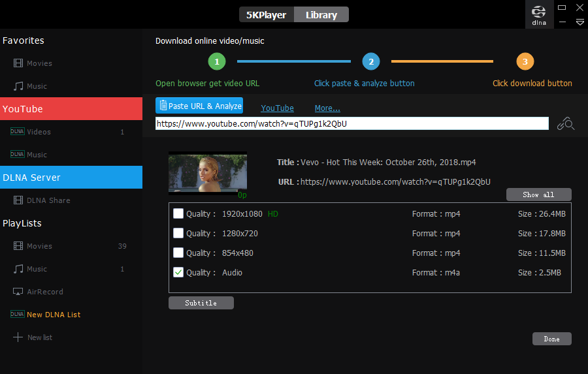Click the Subtitle button
The height and width of the screenshot is (374, 588).
click(x=201, y=303)
